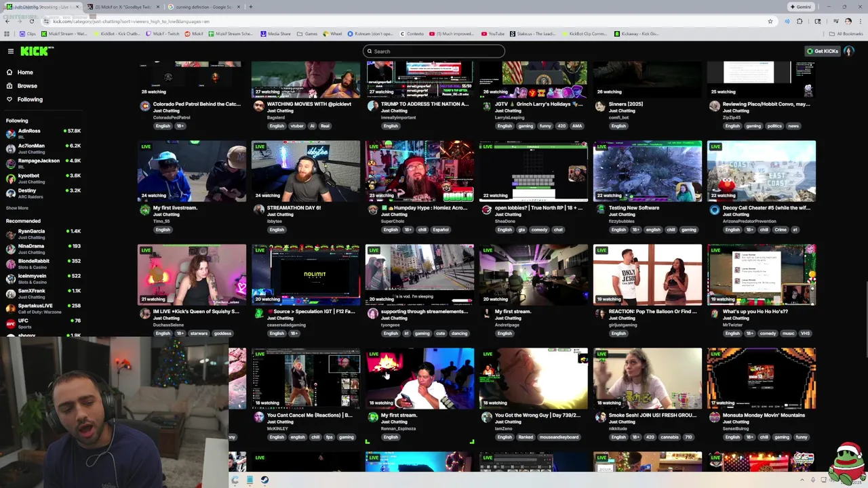Select kyootbot avatar in the sidebar
The height and width of the screenshot is (488, 868).
coord(10,178)
